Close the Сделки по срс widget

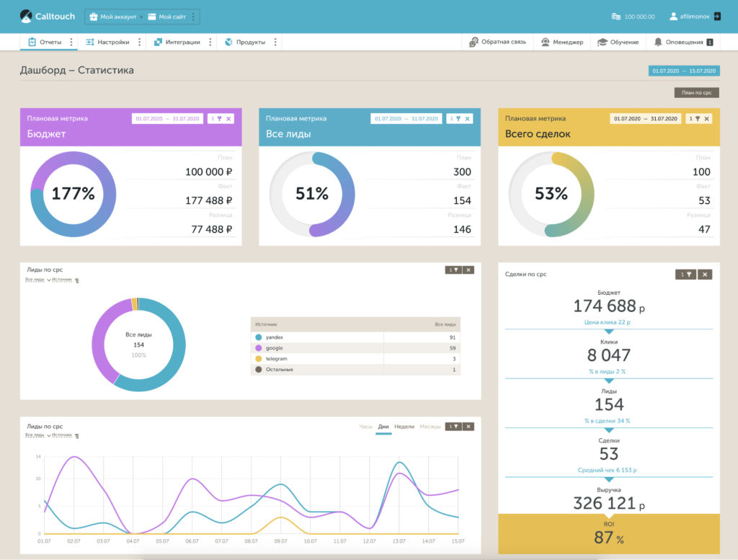[705, 275]
